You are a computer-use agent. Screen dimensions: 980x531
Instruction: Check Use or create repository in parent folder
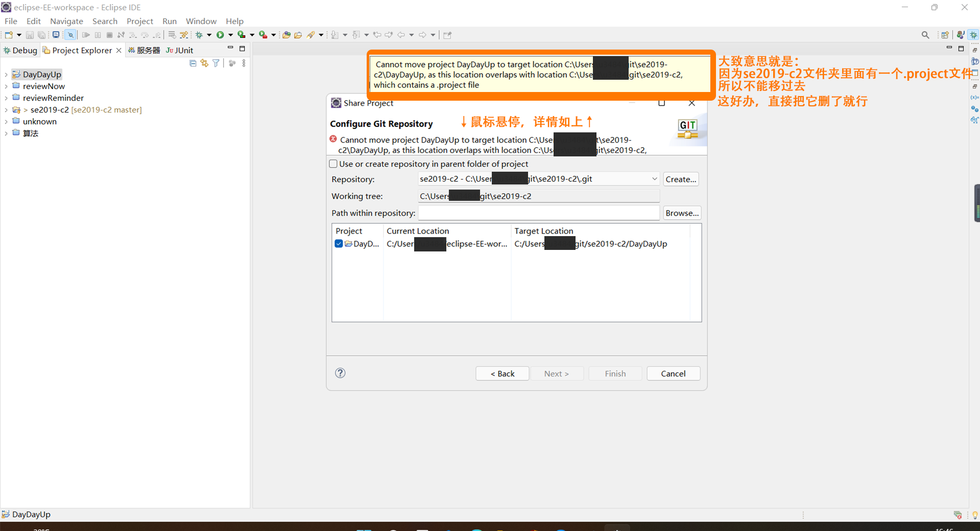(x=333, y=164)
